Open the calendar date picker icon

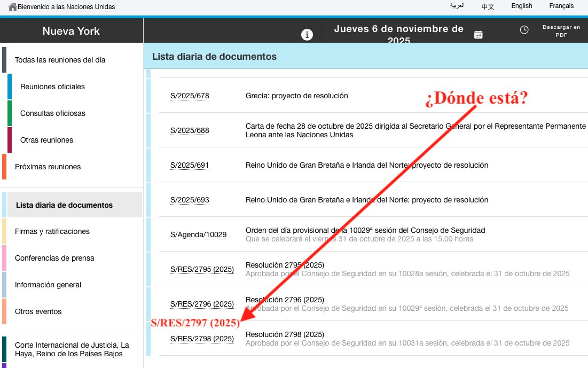click(478, 35)
